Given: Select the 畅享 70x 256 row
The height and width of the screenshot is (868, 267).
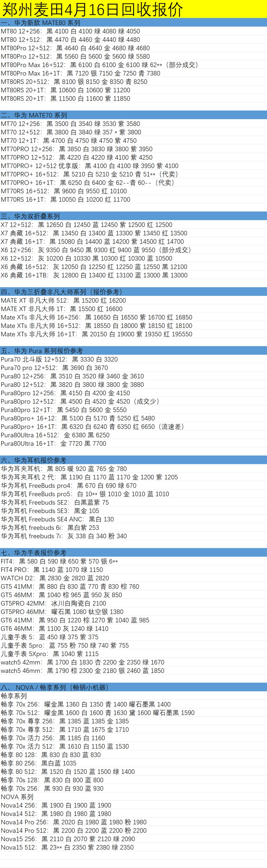Looking at the screenshot, I should [x=133, y=704].
